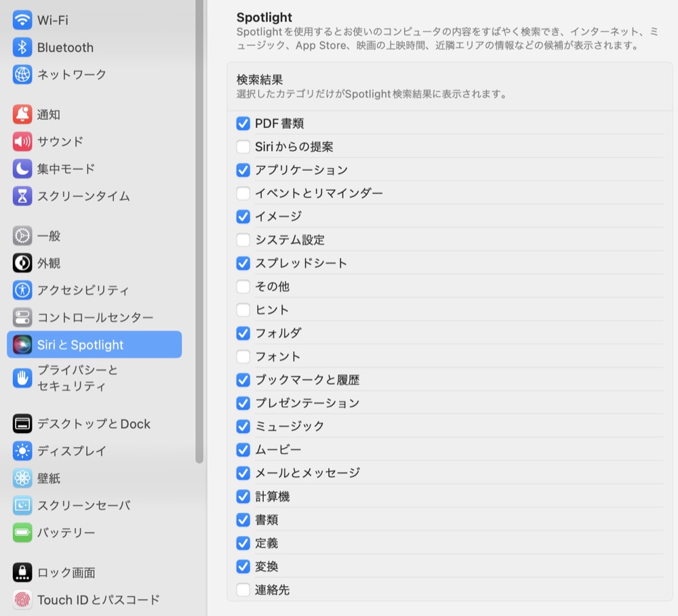Open サウンド speaker icon
678x616 pixels.
point(22,142)
